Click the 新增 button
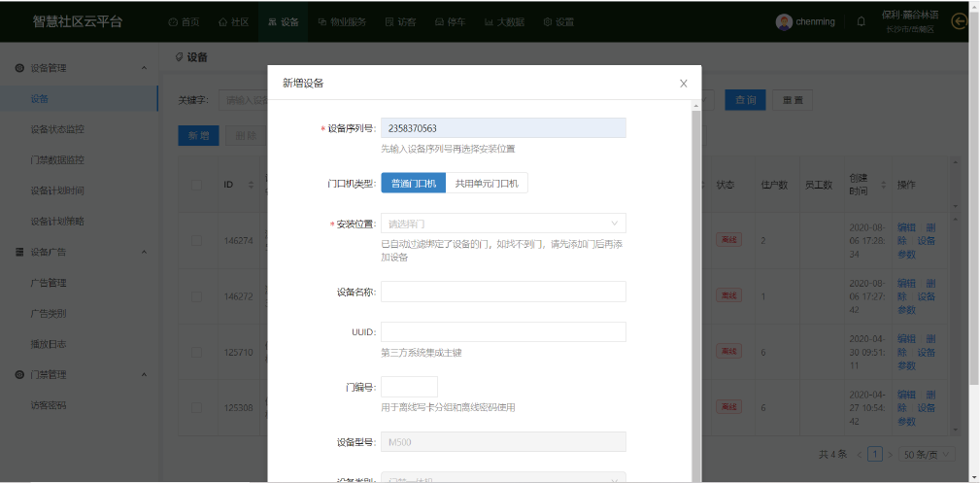980x483 pixels. tap(198, 135)
